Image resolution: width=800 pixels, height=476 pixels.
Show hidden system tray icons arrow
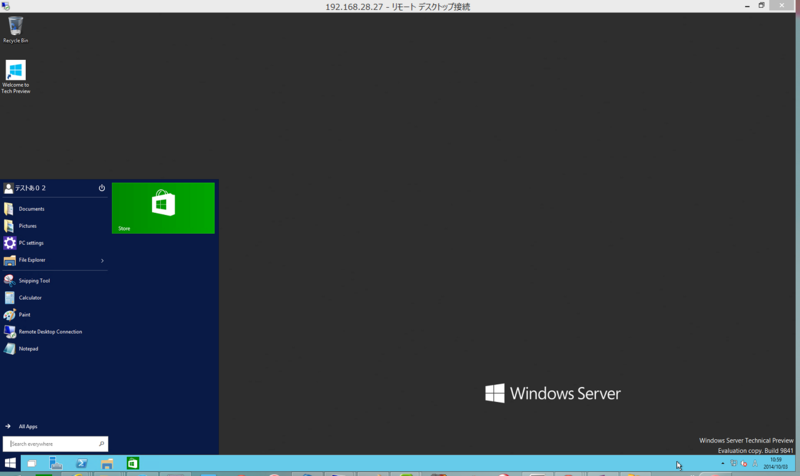[x=722, y=463]
